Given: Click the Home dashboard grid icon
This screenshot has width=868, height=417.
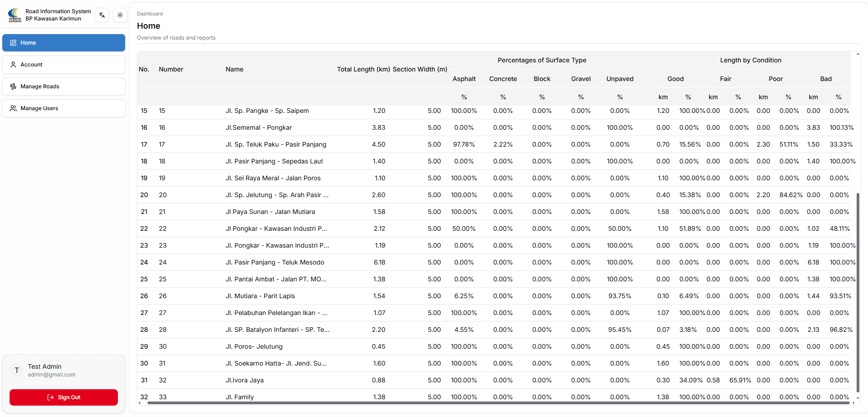Looking at the screenshot, I should point(13,42).
